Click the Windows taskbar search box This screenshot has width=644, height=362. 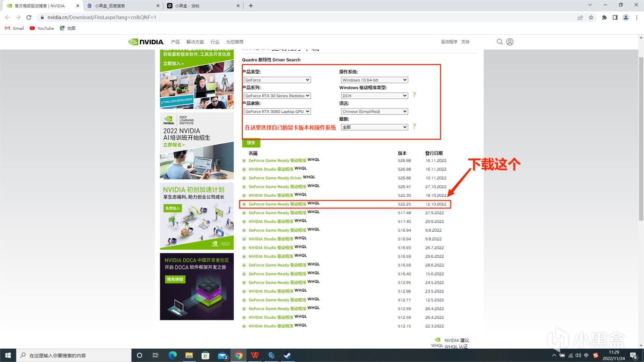click(73, 355)
